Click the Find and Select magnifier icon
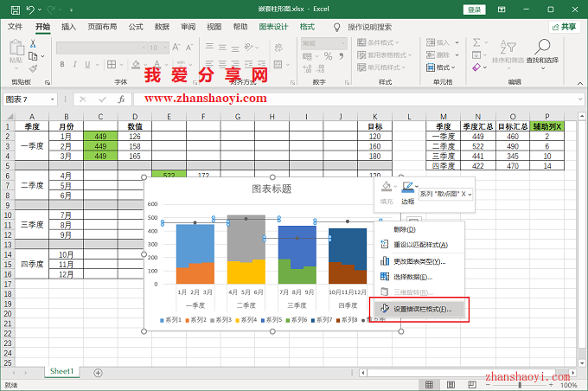 (542, 47)
